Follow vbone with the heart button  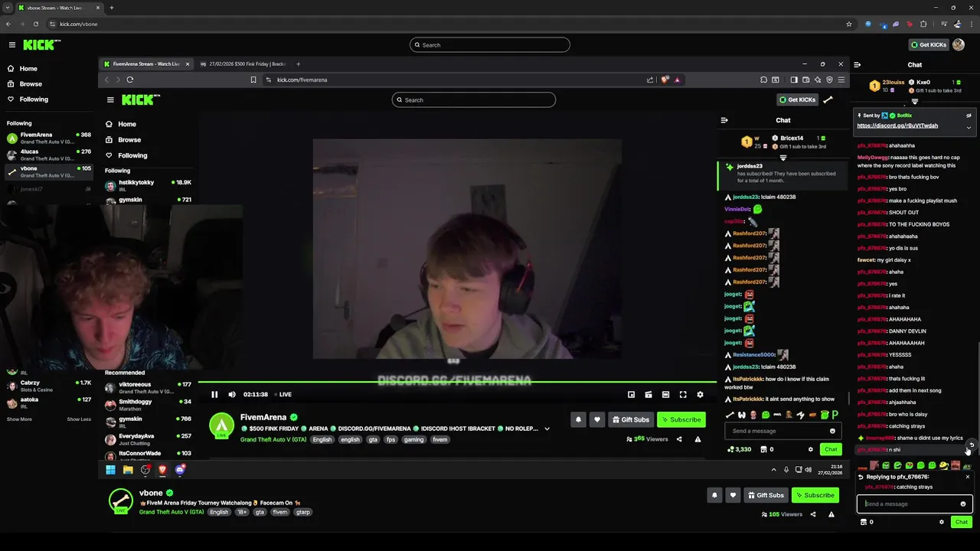733,495
